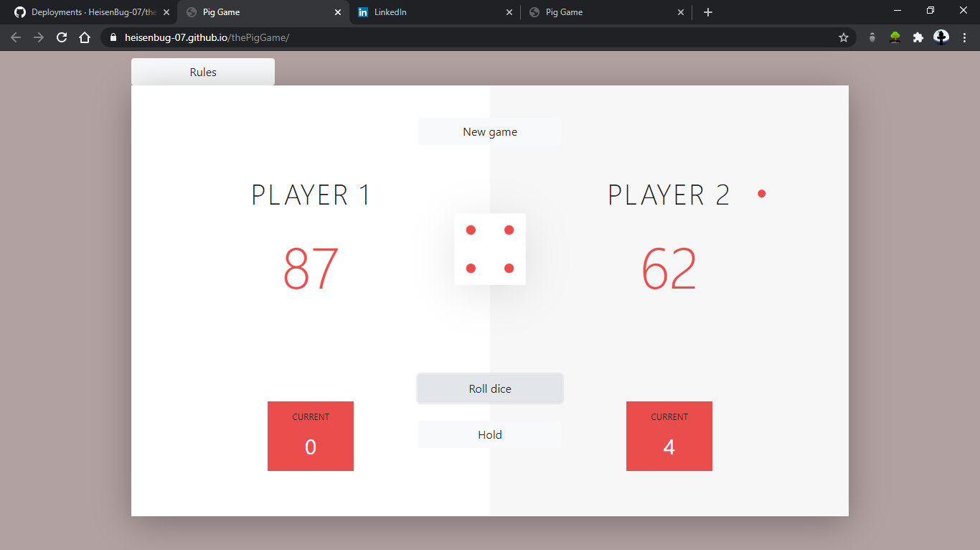The image size is (980, 550).
Task: Close the Deployments GitHub tab
Action: coord(167,12)
